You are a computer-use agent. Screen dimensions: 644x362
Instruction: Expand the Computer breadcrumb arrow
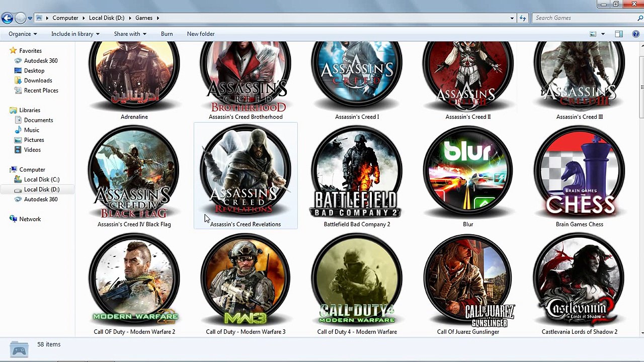coord(84,18)
